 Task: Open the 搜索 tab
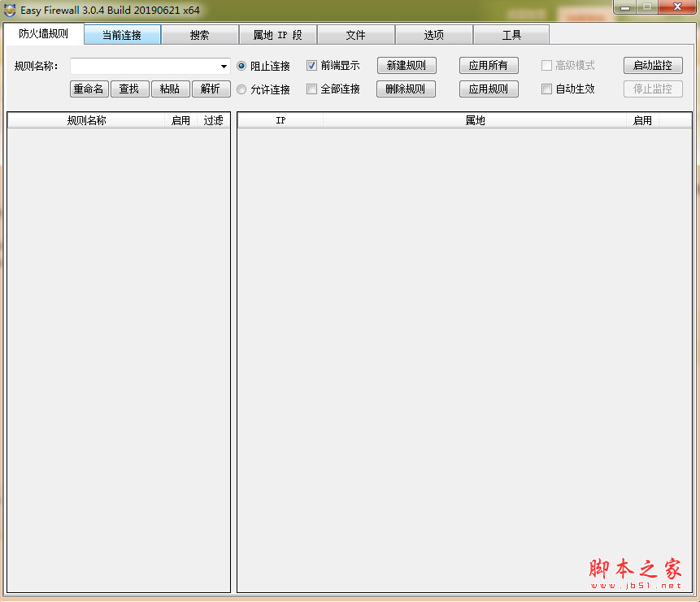click(199, 35)
